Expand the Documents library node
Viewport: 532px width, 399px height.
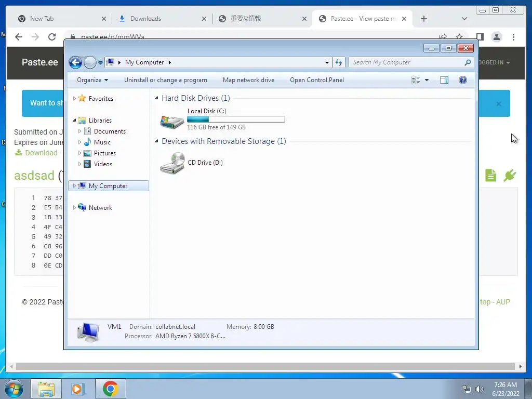tap(79, 131)
